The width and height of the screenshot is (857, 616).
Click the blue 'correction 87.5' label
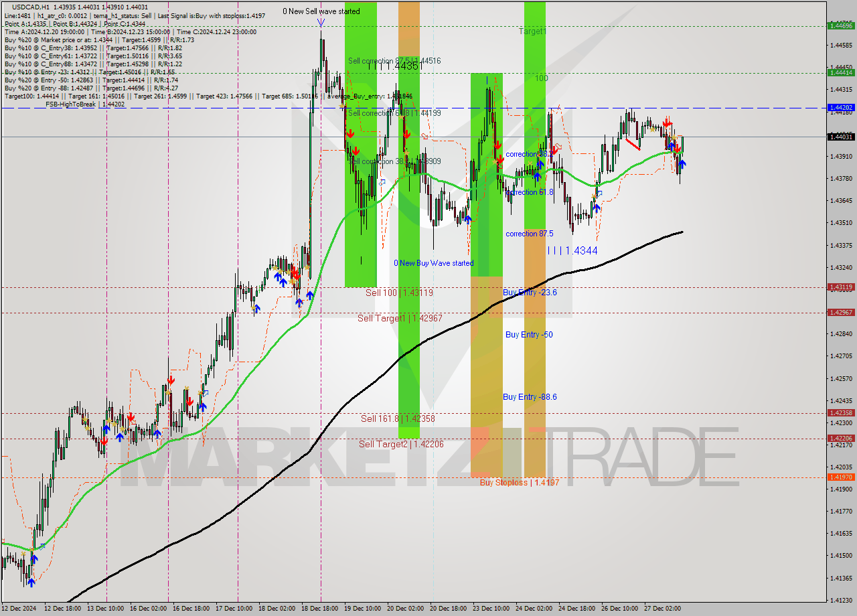click(530, 234)
